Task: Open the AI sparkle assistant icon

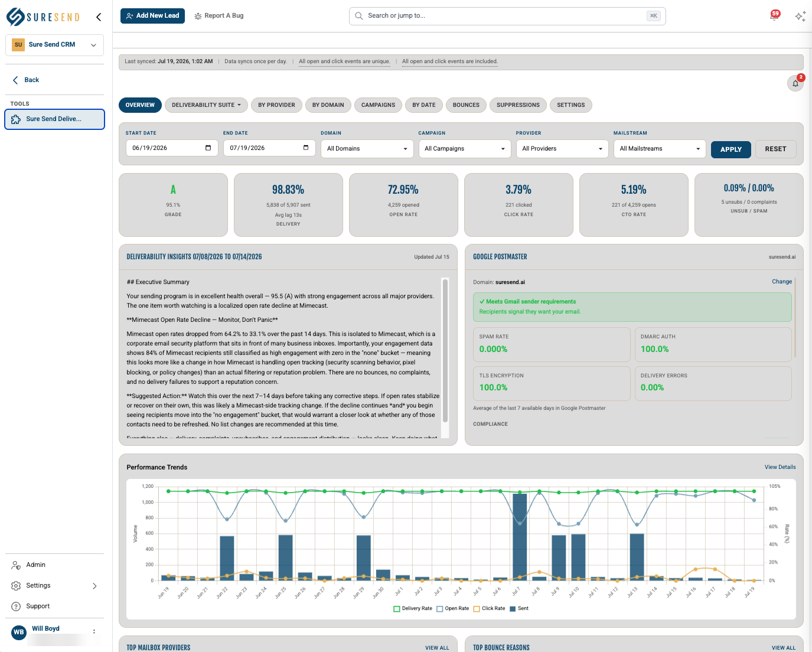Action: [800, 17]
